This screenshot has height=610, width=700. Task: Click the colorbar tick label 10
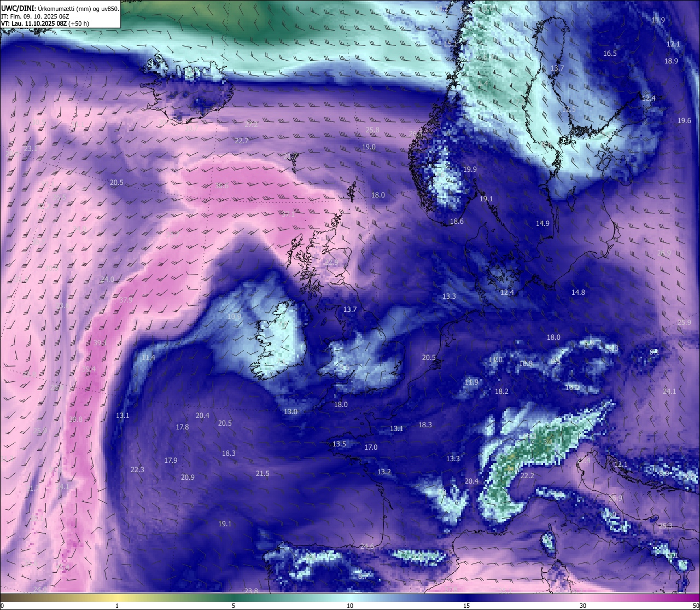(349, 606)
